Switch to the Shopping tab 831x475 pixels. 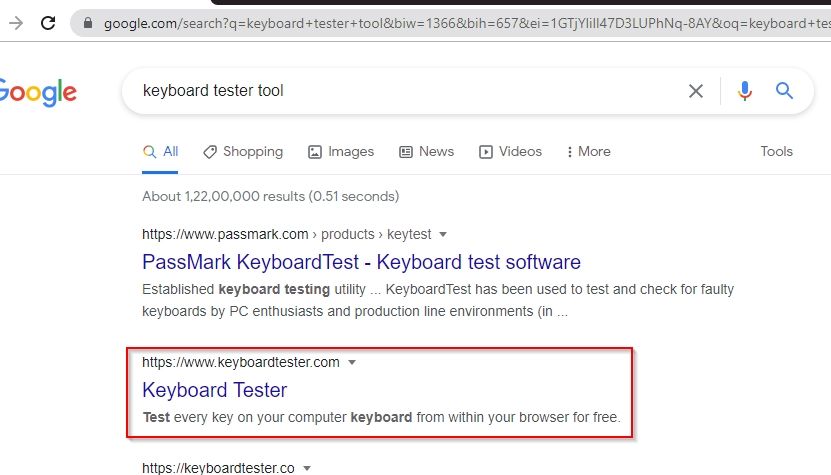(243, 152)
